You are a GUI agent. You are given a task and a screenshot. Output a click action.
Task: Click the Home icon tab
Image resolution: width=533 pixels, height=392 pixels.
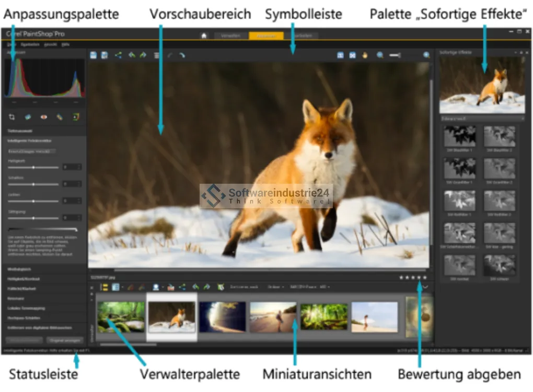204,36
